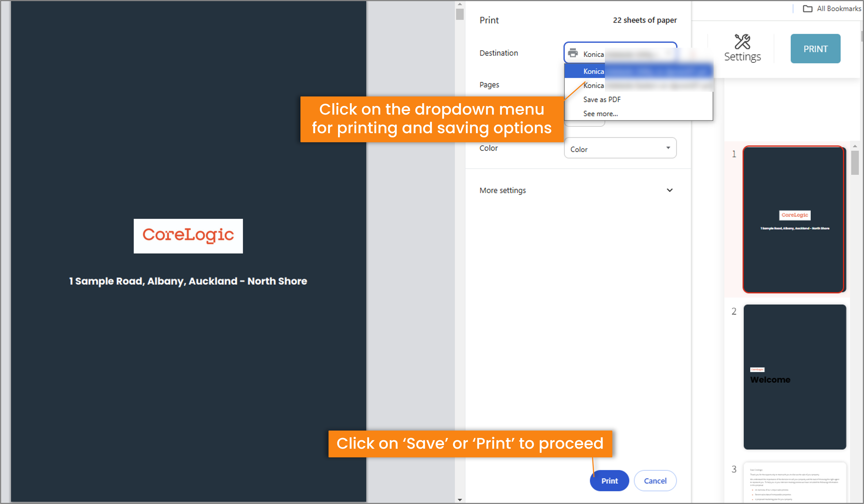Image resolution: width=864 pixels, height=504 pixels.
Task: Select page 2 Welcome thumbnail
Action: click(794, 377)
